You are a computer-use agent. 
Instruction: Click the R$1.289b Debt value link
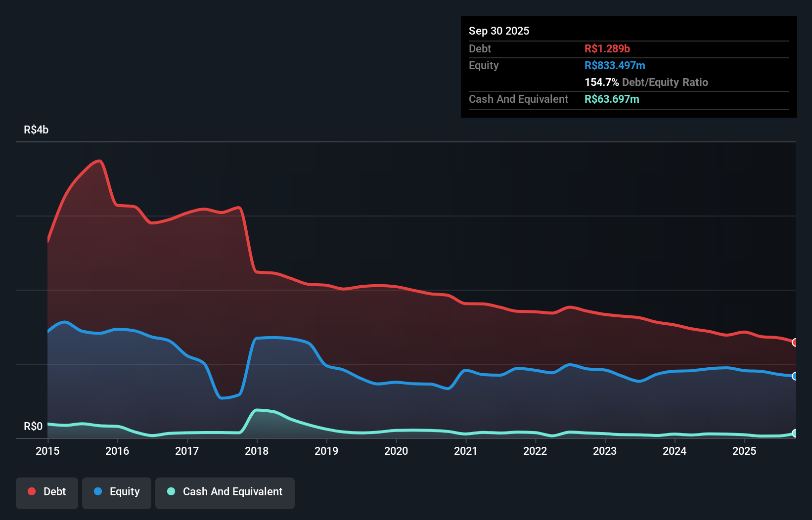coord(607,48)
